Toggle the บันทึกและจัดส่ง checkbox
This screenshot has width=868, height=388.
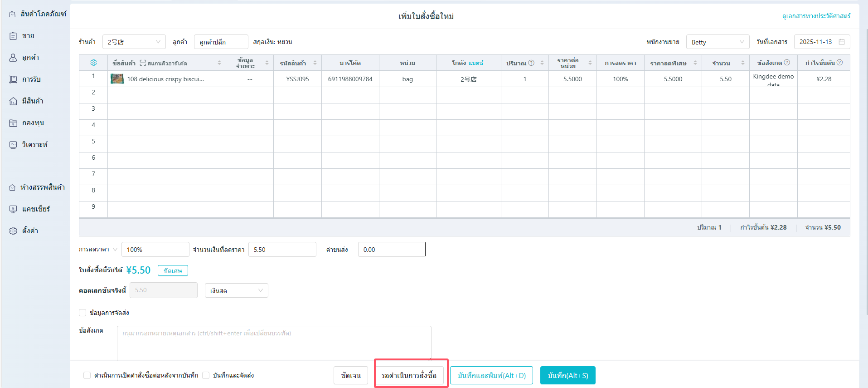[206, 375]
